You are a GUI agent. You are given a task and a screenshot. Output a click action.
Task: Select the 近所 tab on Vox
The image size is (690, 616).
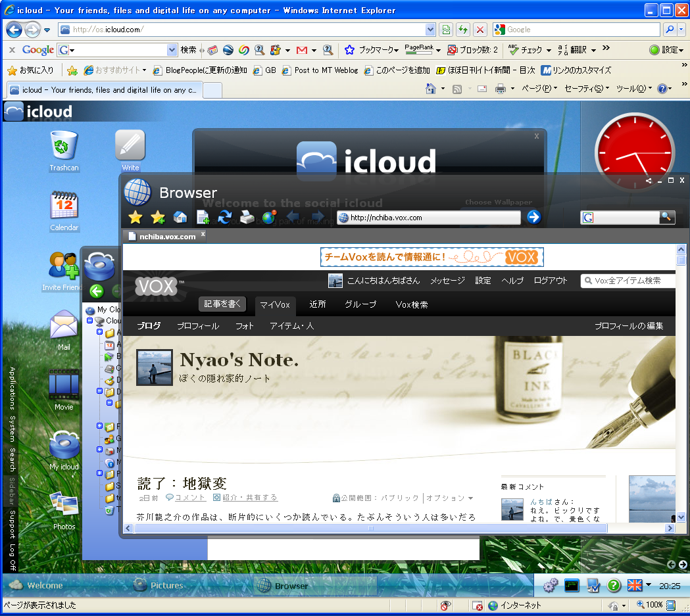[x=317, y=304]
